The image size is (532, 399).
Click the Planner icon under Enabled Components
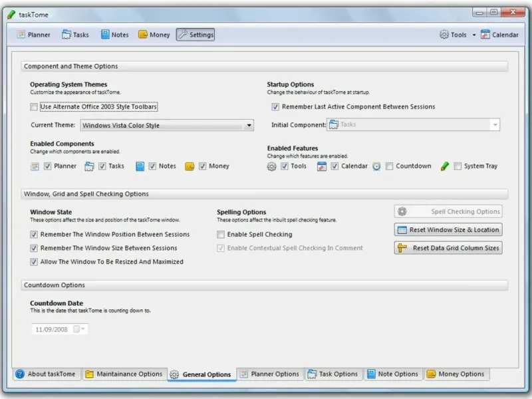[35, 166]
